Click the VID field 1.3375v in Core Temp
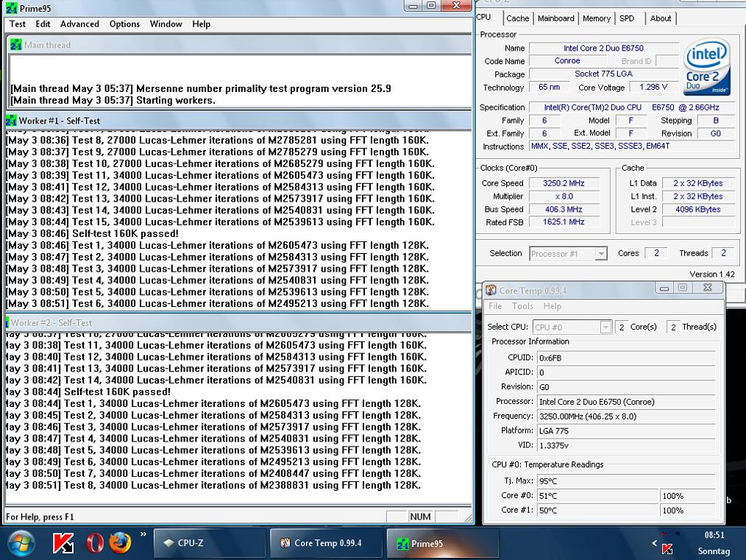The width and height of the screenshot is (746, 560). (x=626, y=445)
